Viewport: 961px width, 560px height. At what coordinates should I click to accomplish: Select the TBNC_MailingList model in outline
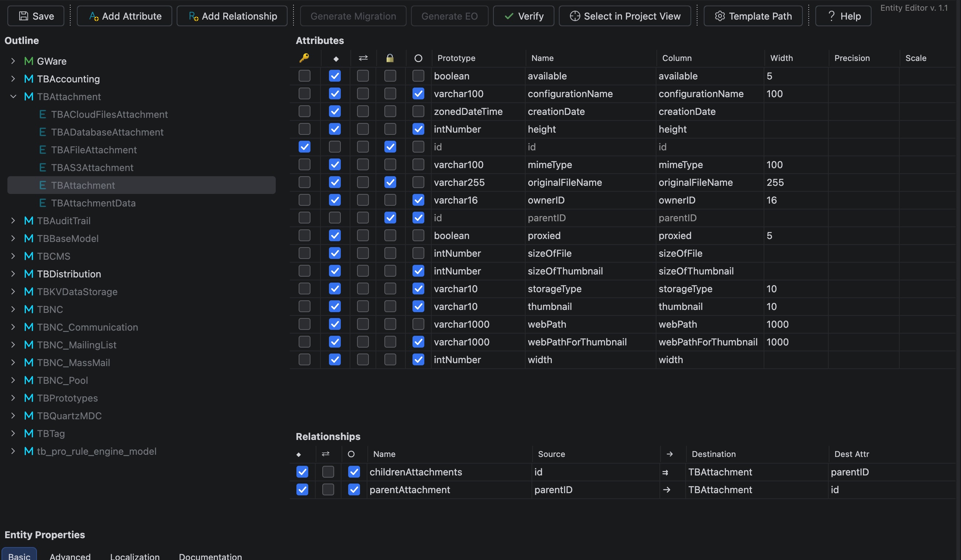[x=77, y=345]
